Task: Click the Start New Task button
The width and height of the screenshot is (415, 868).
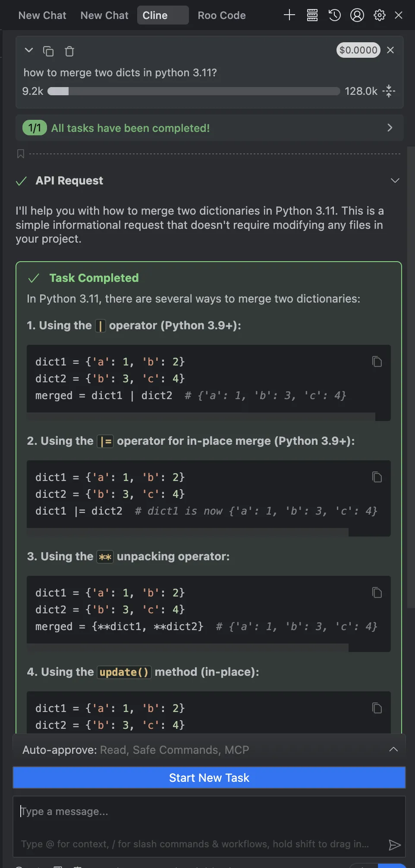Action: [209, 777]
